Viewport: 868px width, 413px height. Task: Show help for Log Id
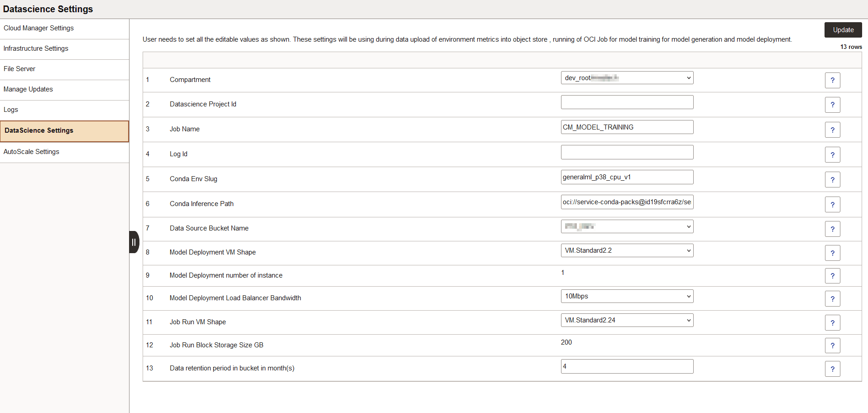pyautogui.click(x=833, y=154)
